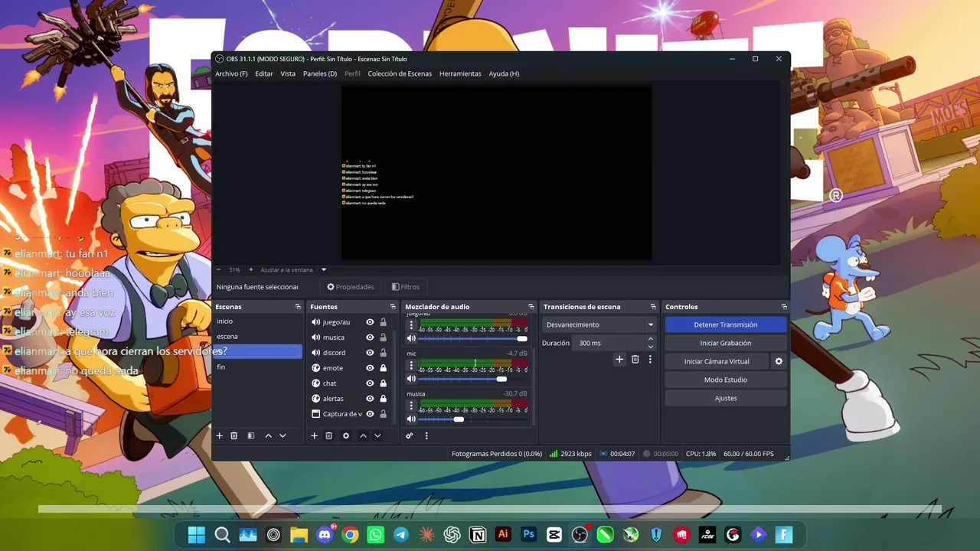This screenshot has width=980, height=551.
Task: Add a new scene transition
Action: point(619,359)
